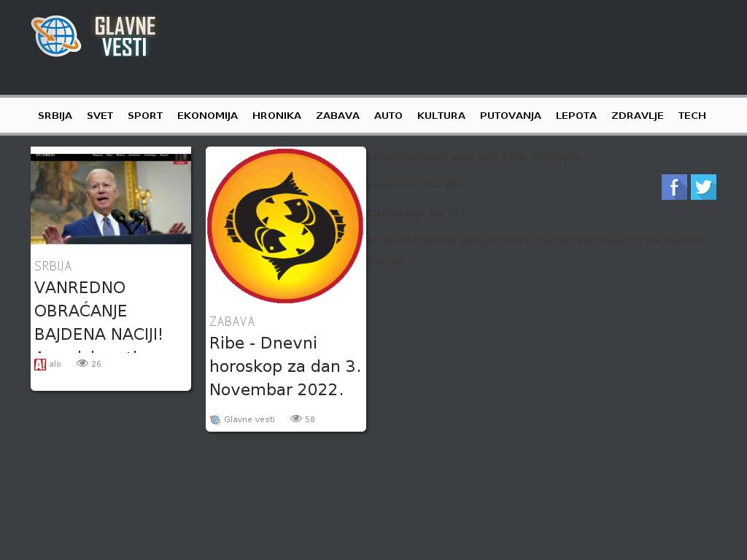The height and width of the screenshot is (560, 747).
Task: Click the Zabava category label above horoscope
Action: 232,322
